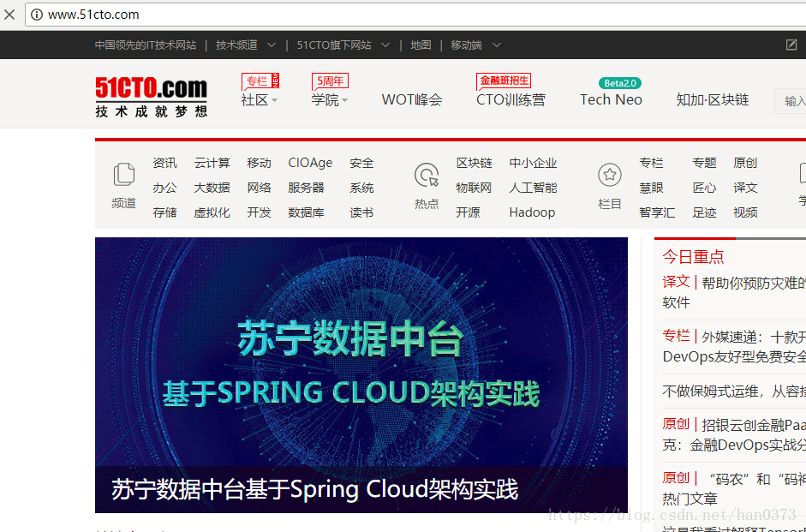806x532 pixels.
Task: Open the 资讯 channel
Action: 164,163
